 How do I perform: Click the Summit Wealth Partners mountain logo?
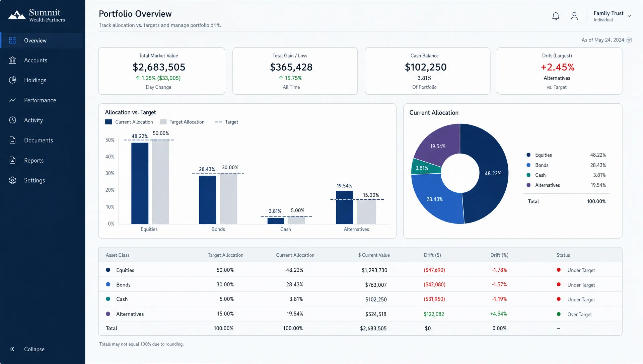(x=17, y=15)
